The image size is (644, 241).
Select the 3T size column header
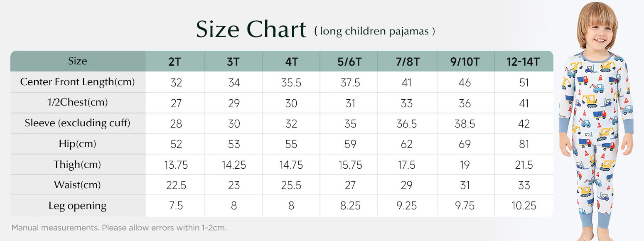[234, 62]
